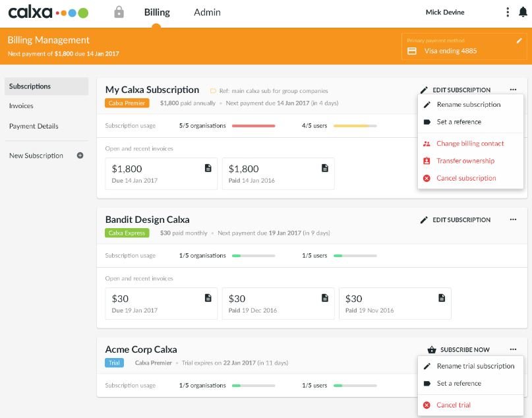Click the red 5/5 organisations usage bar

click(x=253, y=126)
